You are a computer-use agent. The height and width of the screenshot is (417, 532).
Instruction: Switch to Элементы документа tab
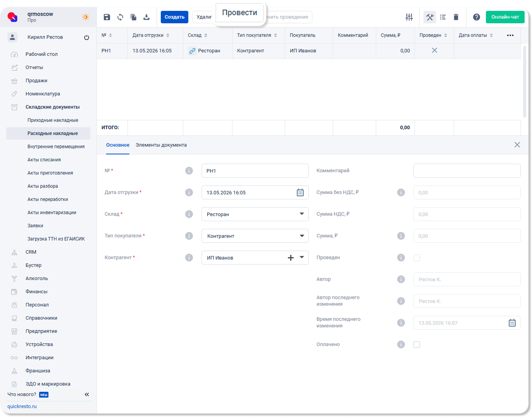tap(161, 145)
